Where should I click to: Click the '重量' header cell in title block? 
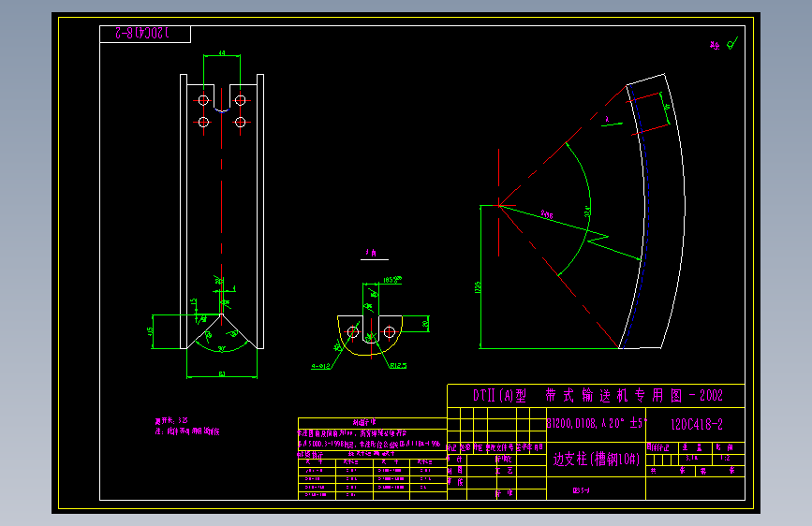click(x=692, y=447)
